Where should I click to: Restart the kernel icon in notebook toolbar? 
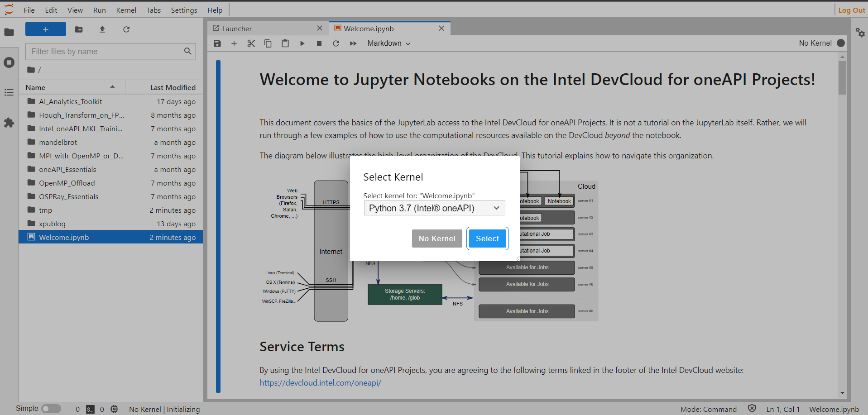(336, 43)
